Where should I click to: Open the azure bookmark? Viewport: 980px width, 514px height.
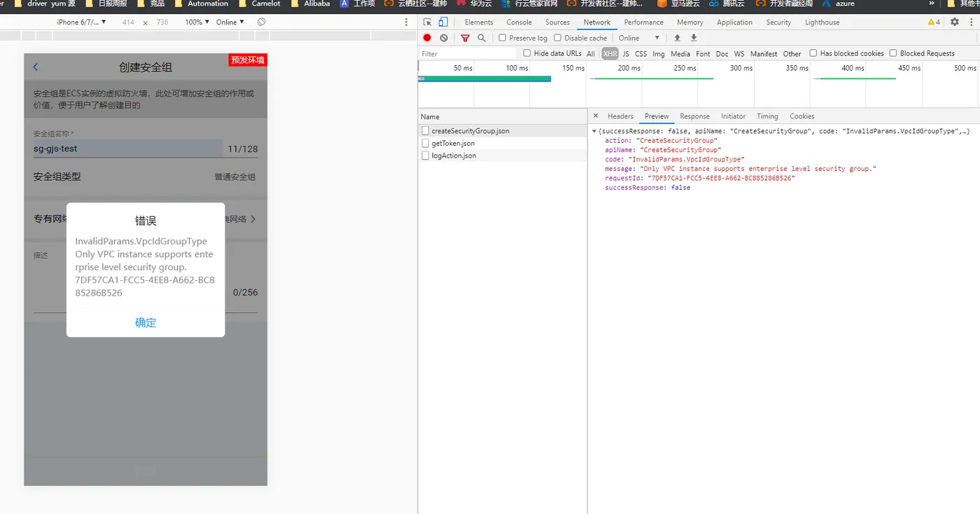[839, 4]
